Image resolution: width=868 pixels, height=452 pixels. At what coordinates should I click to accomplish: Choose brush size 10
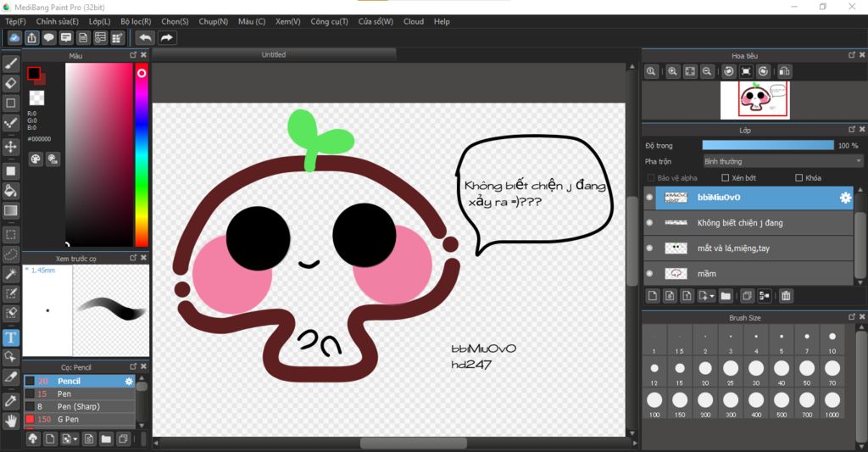coord(832,340)
